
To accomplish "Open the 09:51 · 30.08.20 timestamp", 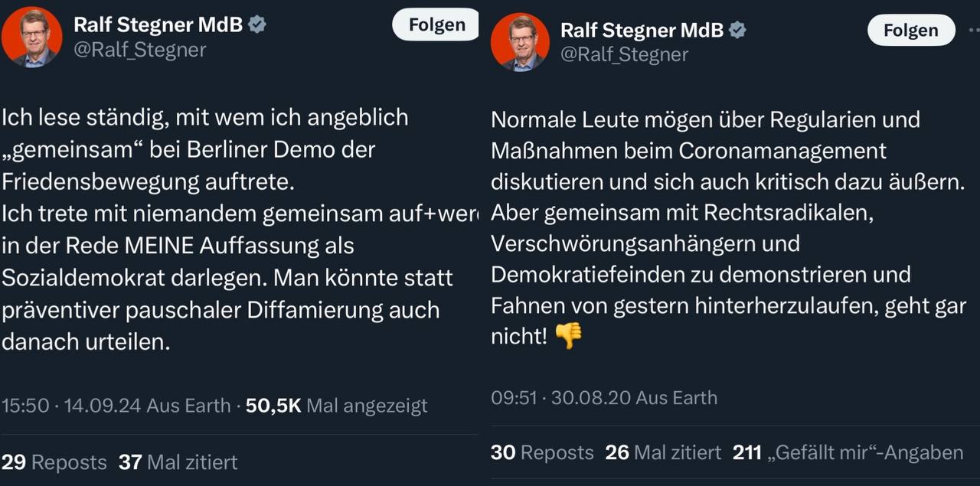I will click(x=561, y=398).
